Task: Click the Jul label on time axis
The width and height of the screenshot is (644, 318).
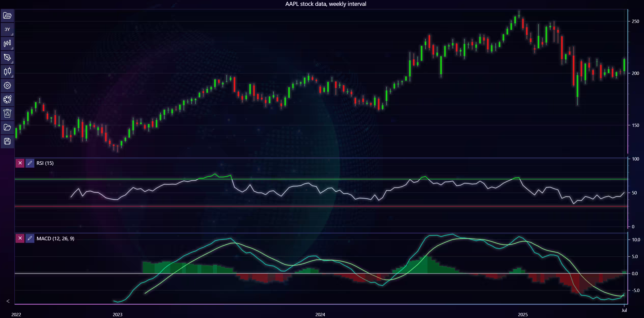Action: tap(624, 310)
